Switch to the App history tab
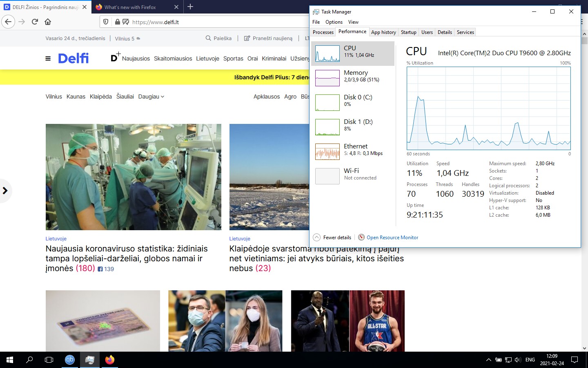Viewport: 588px width, 368px height. [x=383, y=32]
